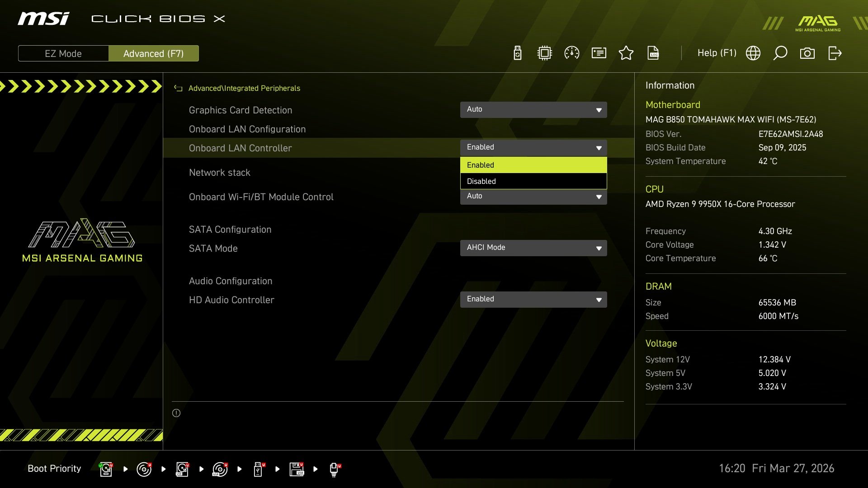The height and width of the screenshot is (488, 868).
Task: Select the Advanced (F7) tab
Action: [x=154, y=53]
